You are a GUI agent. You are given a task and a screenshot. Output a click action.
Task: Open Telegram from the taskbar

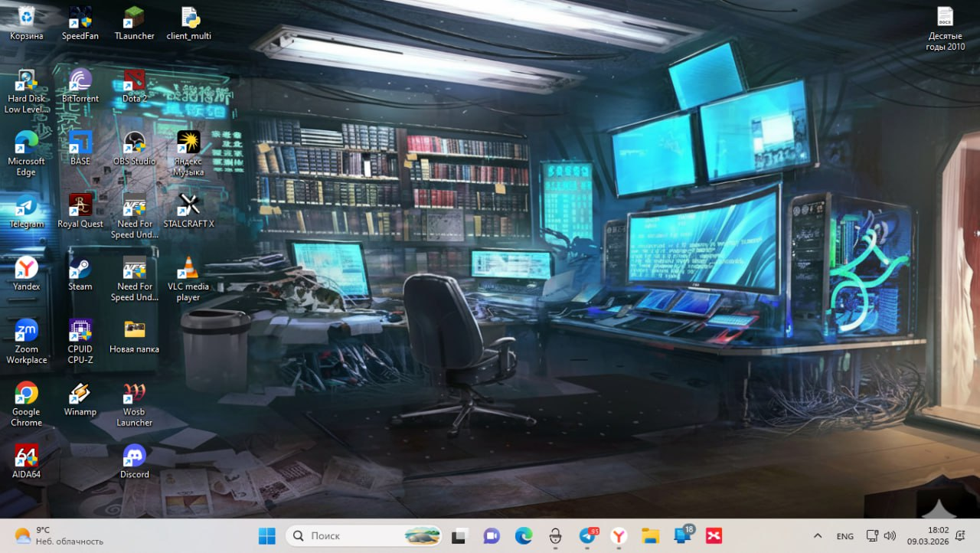pyautogui.click(x=587, y=536)
